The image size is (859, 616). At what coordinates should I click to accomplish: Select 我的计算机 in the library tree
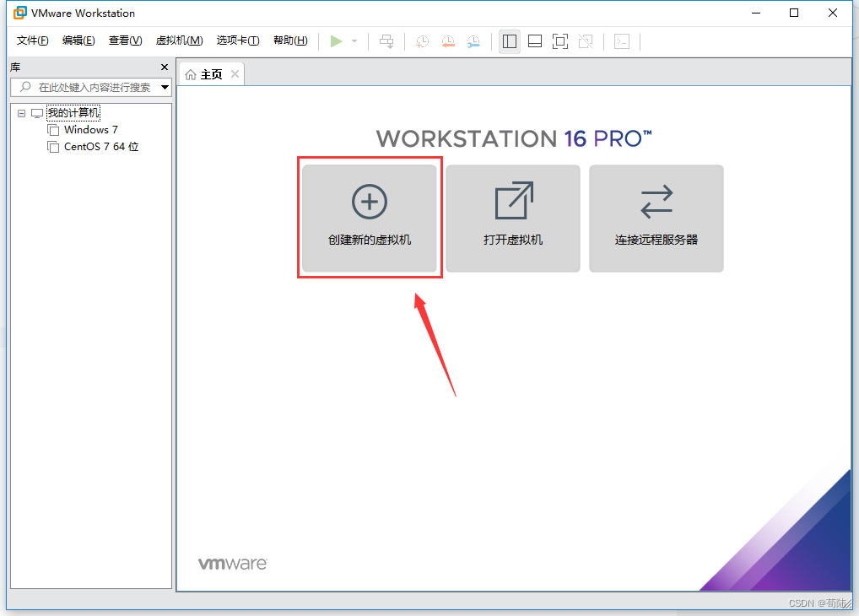click(73, 113)
